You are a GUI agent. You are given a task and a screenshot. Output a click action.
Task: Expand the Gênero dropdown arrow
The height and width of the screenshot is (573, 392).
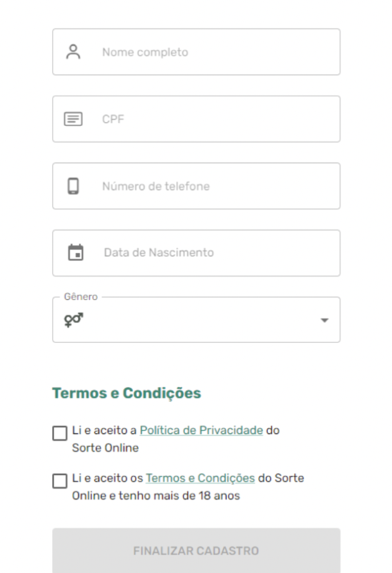[324, 321]
